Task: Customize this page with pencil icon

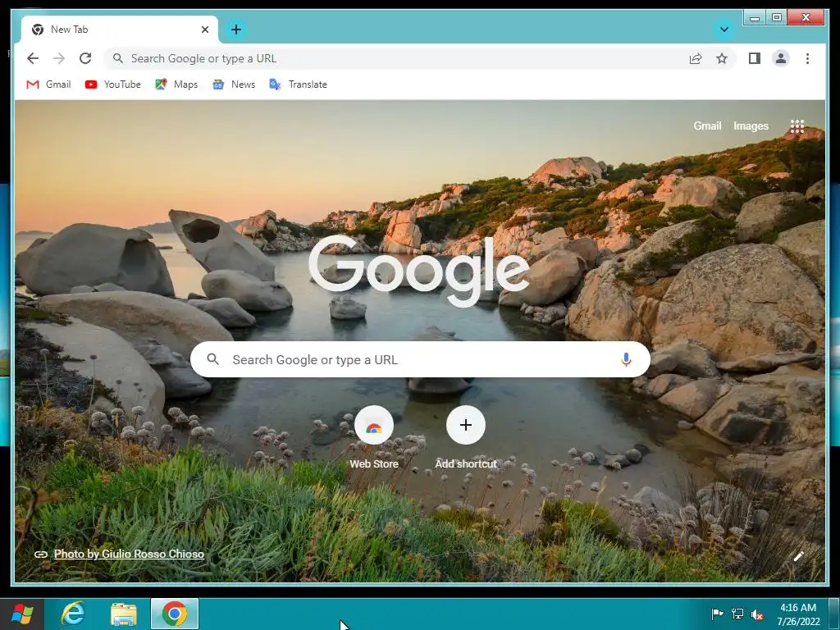Action: [x=798, y=556]
